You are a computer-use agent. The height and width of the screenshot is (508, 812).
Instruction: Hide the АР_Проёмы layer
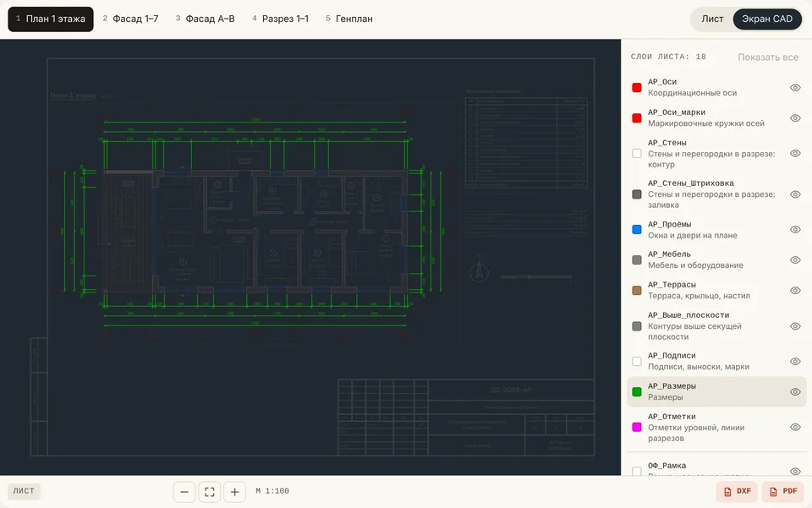(x=795, y=229)
